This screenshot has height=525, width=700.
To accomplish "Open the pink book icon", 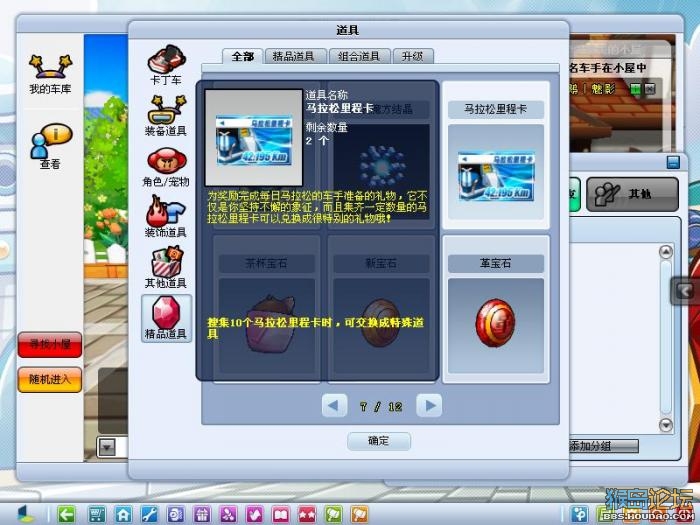I will click(x=281, y=514).
